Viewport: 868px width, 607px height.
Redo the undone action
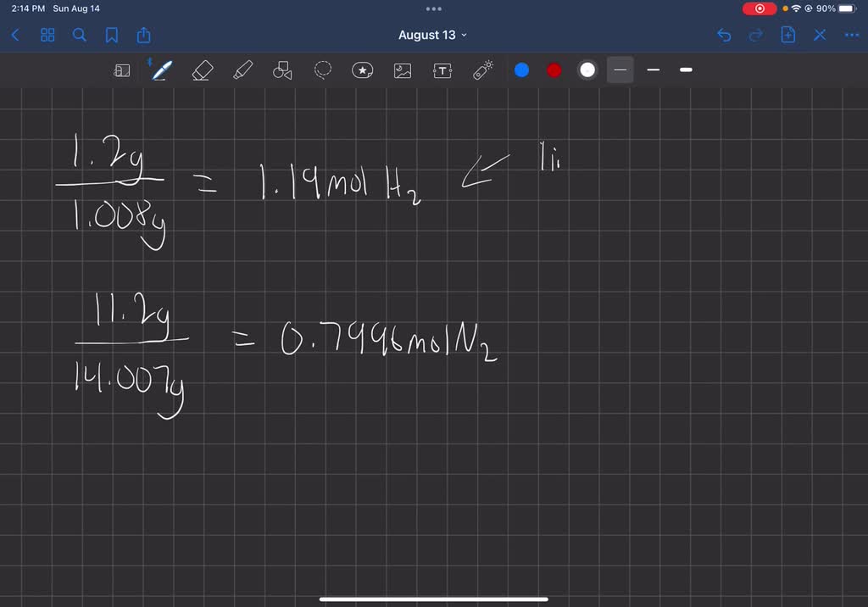click(754, 35)
